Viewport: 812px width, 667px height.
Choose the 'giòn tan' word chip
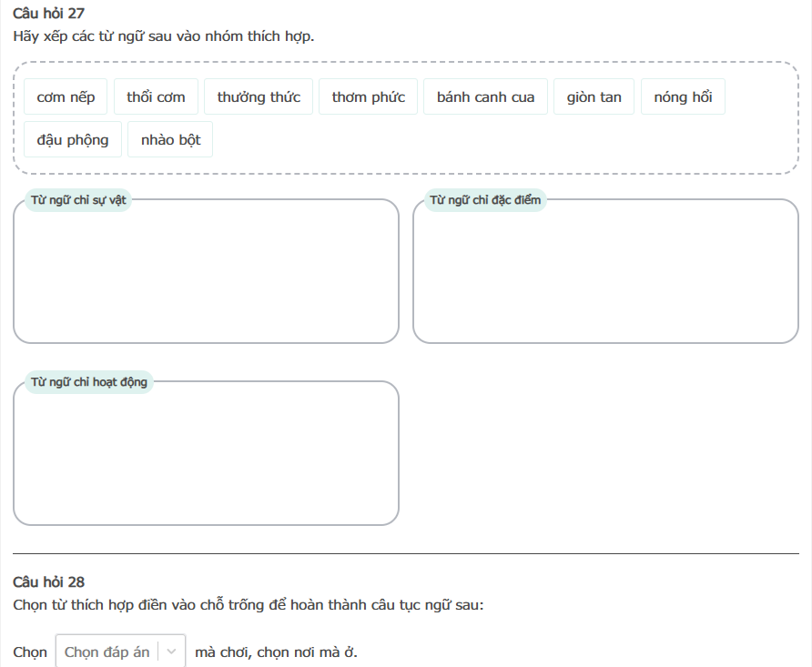(594, 97)
